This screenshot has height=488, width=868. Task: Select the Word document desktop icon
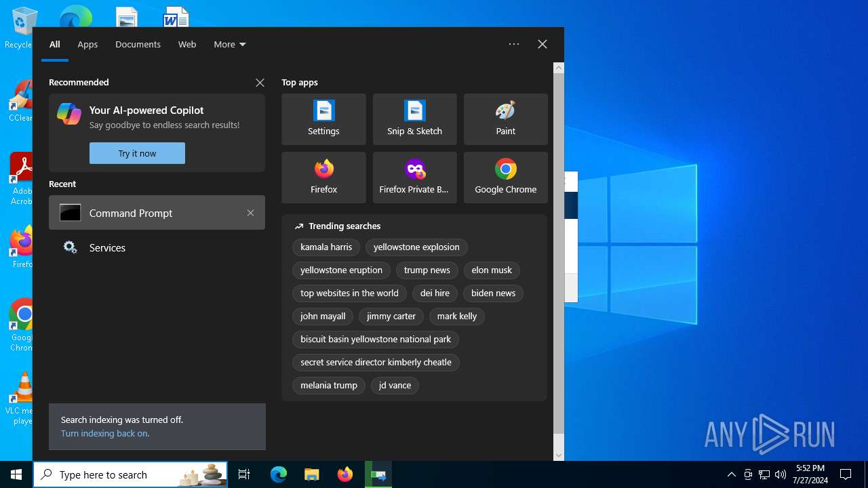(x=176, y=17)
